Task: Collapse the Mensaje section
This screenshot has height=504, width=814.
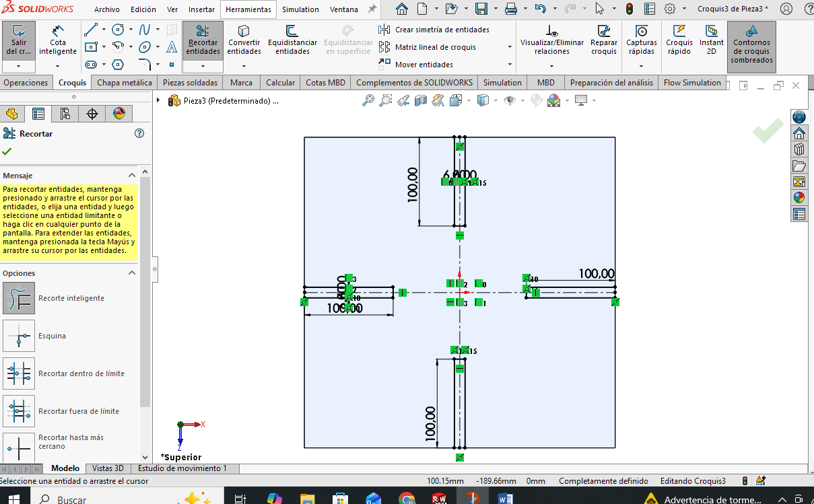Action: 132,175
